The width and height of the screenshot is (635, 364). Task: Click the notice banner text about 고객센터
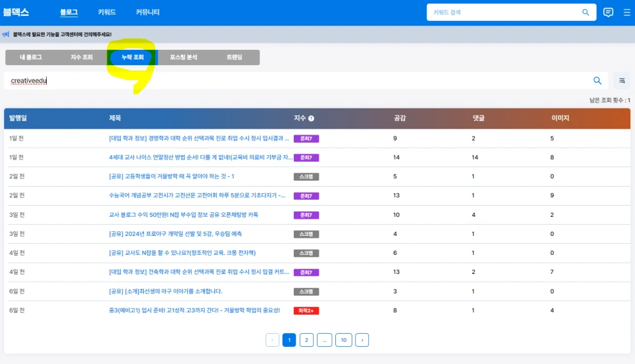coord(62,34)
